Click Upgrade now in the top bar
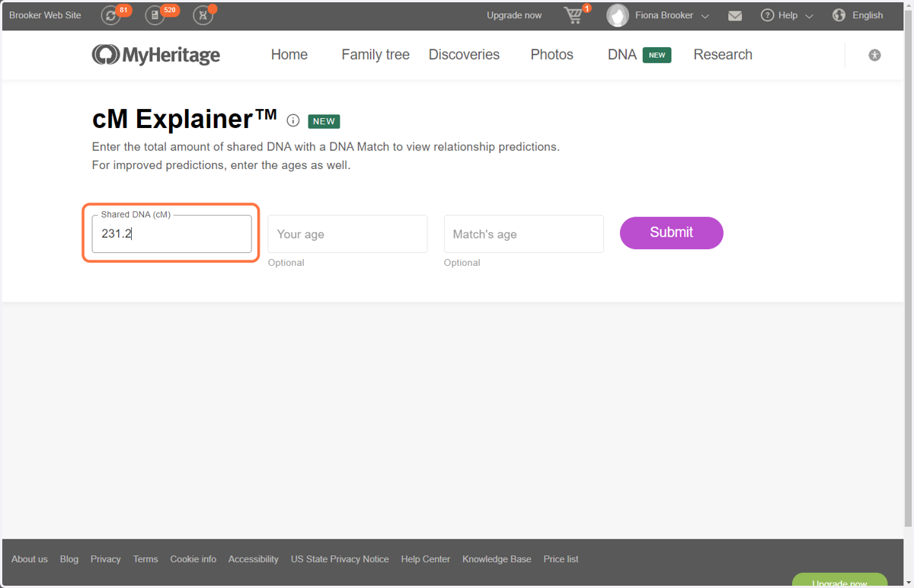This screenshot has width=914, height=588. coord(514,15)
